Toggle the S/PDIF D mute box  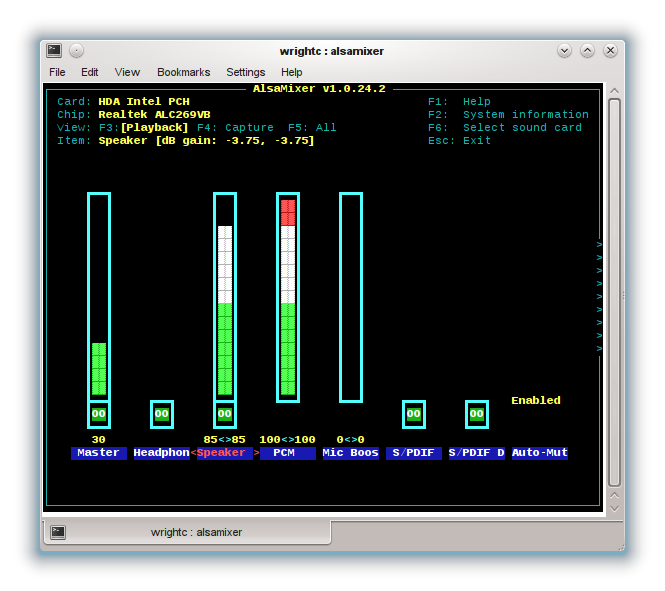476,414
